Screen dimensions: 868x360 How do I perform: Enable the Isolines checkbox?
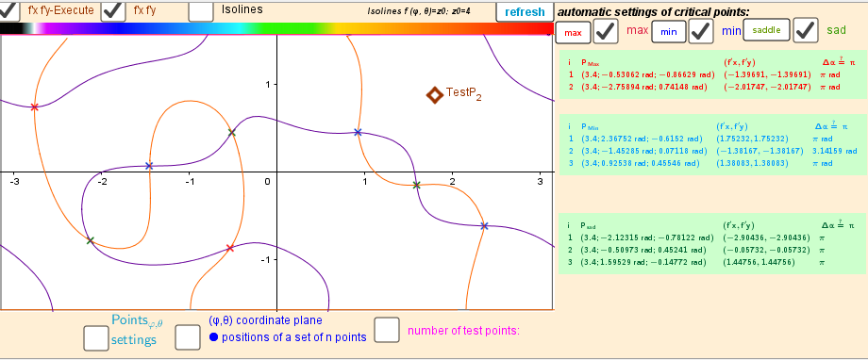click(x=201, y=10)
